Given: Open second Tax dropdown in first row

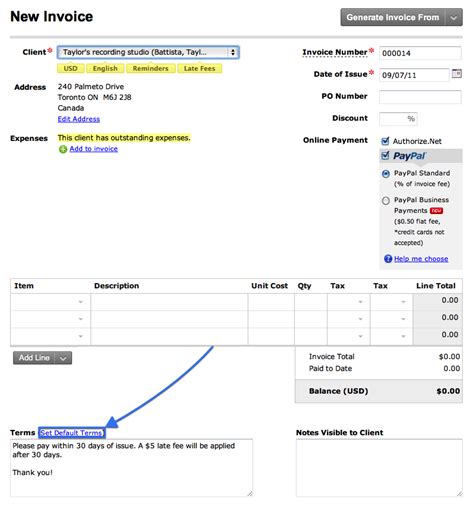Looking at the screenshot, I should tap(403, 302).
